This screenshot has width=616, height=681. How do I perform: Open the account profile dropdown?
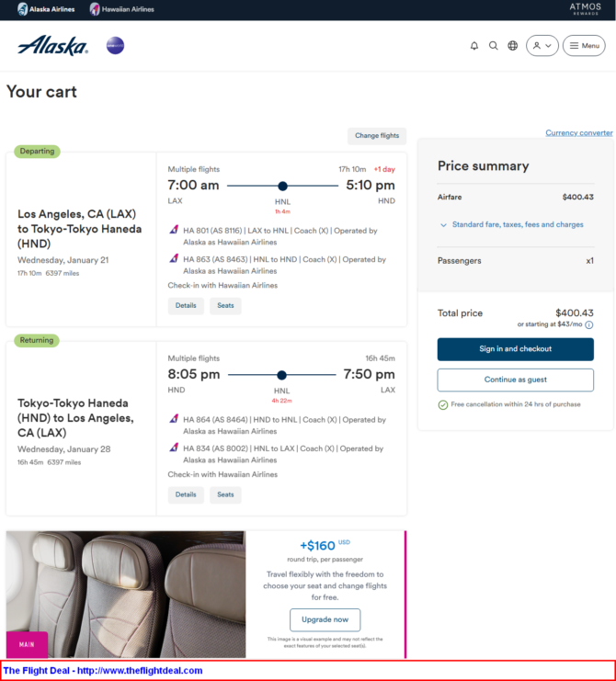[x=542, y=46]
